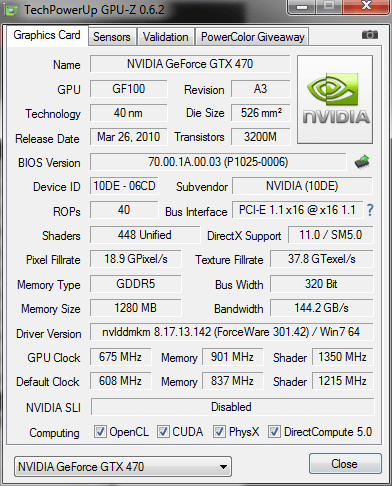Click the Driver Version text field
This screenshot has height=486, width=392.
[x=231, y=332]
